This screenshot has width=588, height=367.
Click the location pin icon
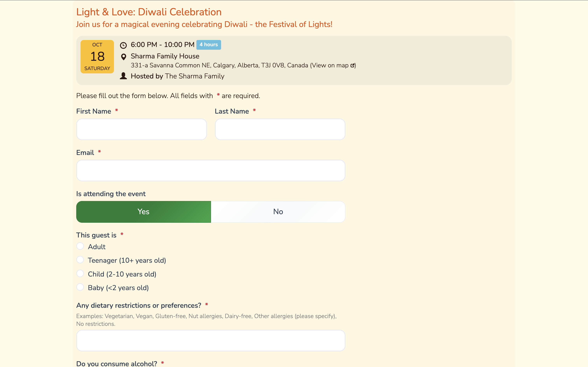coord(123,57)
